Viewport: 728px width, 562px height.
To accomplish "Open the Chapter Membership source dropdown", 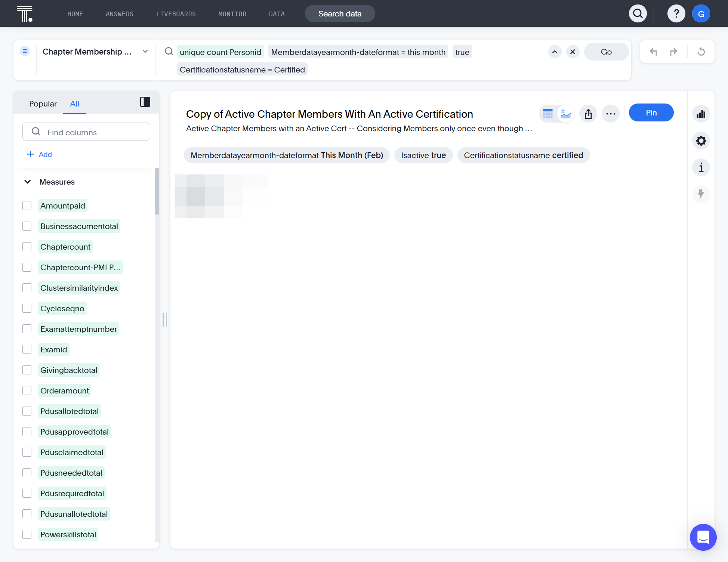I will pyautogui.click(x=95, y=52).
